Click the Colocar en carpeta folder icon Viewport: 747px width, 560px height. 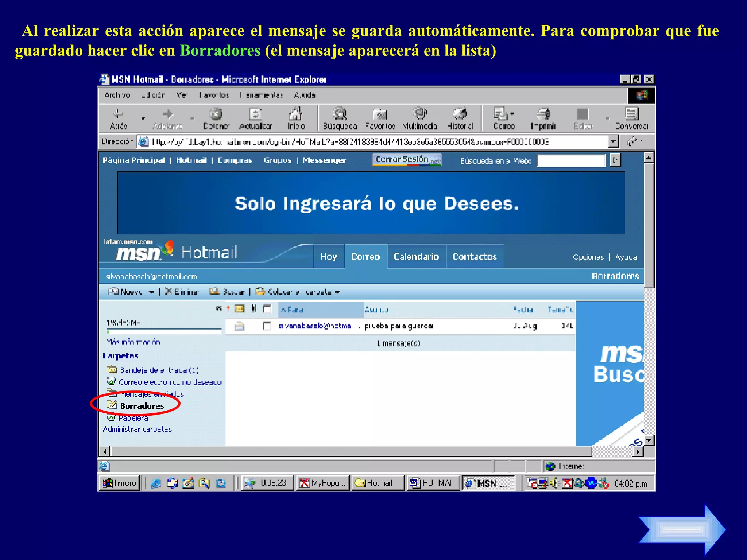[260, 291]
